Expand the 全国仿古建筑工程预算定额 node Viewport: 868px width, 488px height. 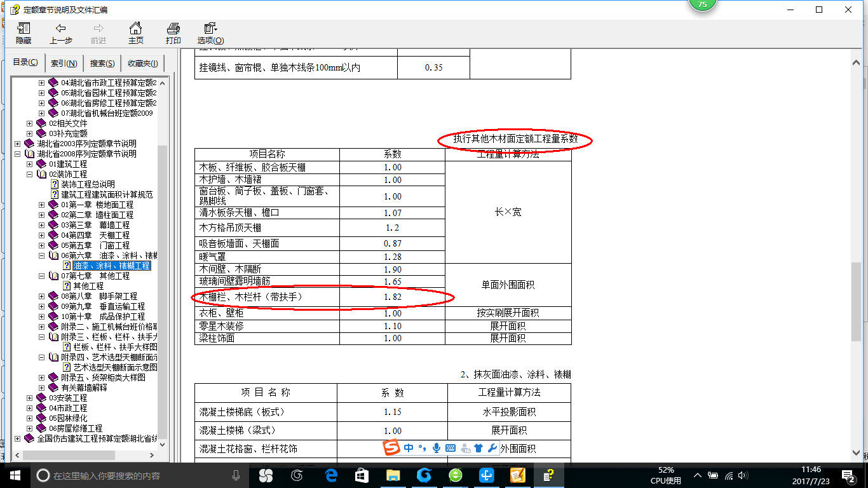17,438
